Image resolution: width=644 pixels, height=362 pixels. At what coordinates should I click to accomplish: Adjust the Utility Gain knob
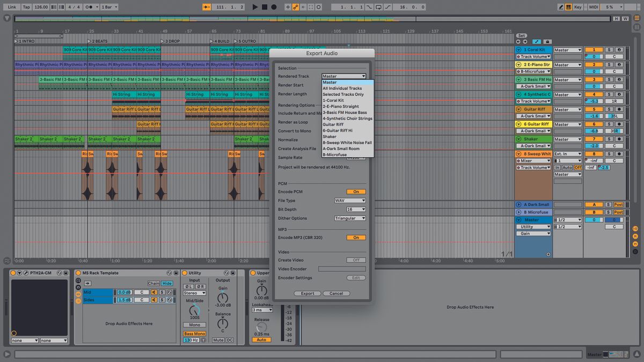point(222,298)
